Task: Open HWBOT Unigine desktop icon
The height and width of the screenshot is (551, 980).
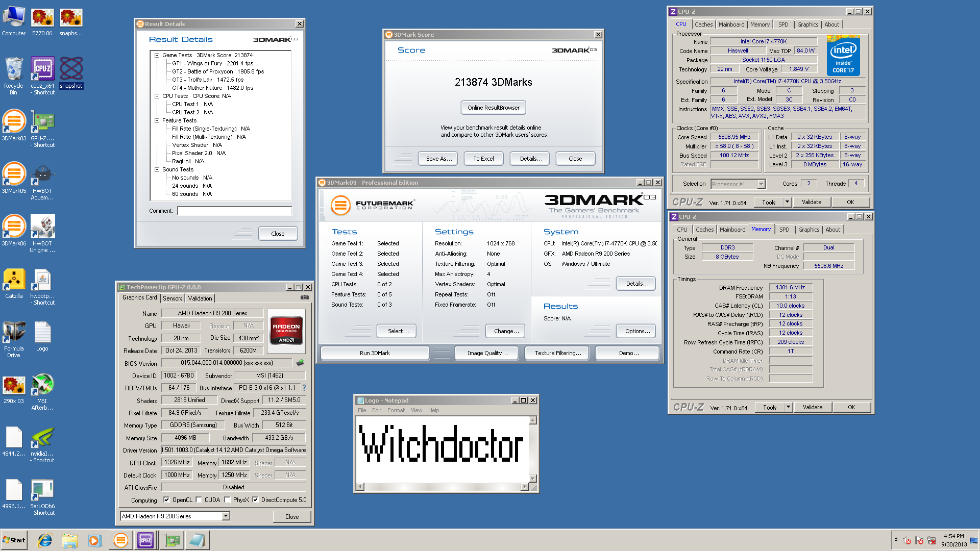Action: point(42,234)
